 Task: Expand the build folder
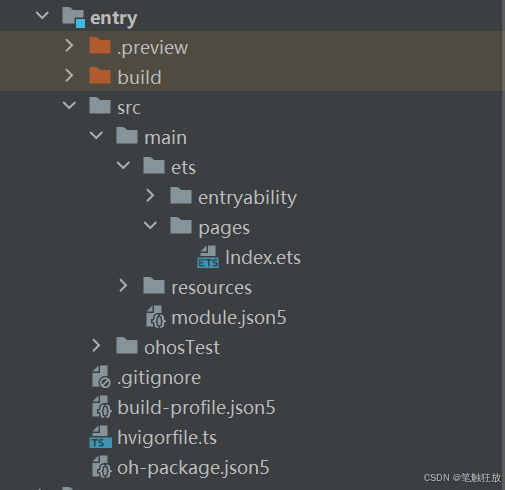click(69, 76)
